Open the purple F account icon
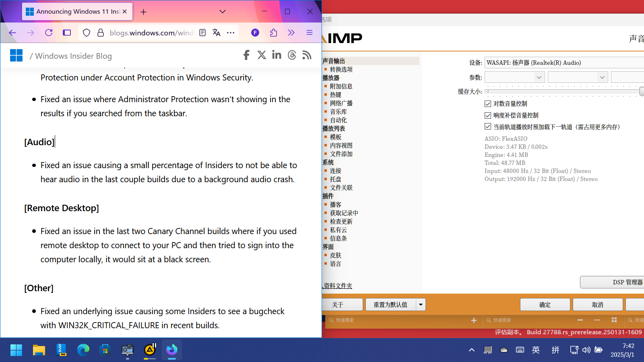Viewport: 644px width, 362px height. pyautogui.click(x=255, y=33)
